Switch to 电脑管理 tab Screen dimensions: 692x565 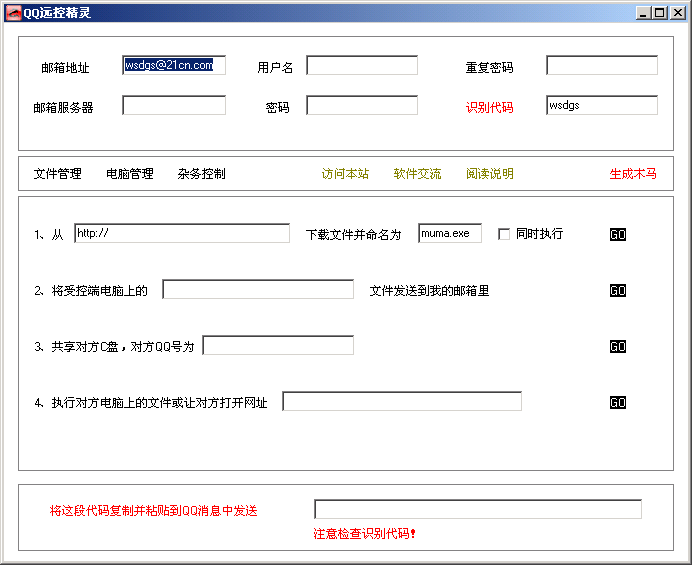click(x=130, y=174)
